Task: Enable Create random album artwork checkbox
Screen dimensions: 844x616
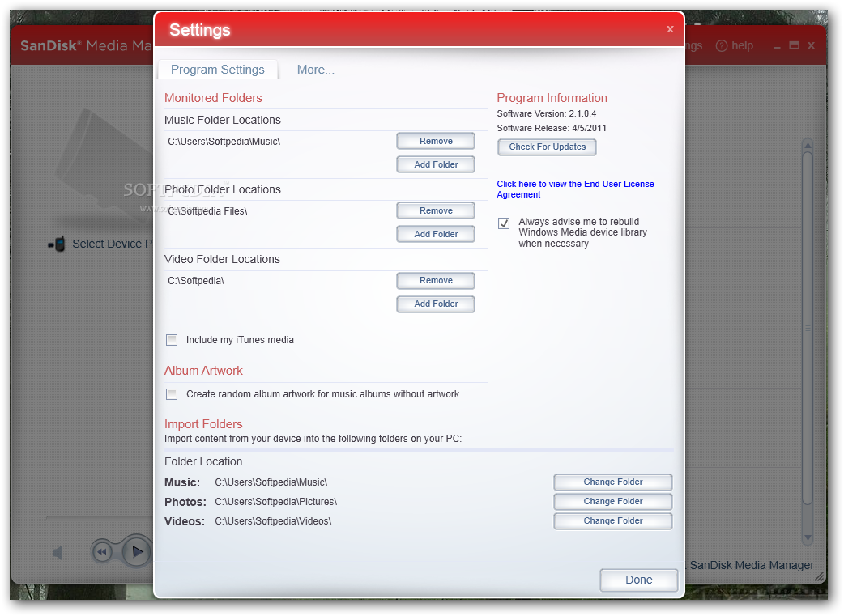Action: click(172, 394)
